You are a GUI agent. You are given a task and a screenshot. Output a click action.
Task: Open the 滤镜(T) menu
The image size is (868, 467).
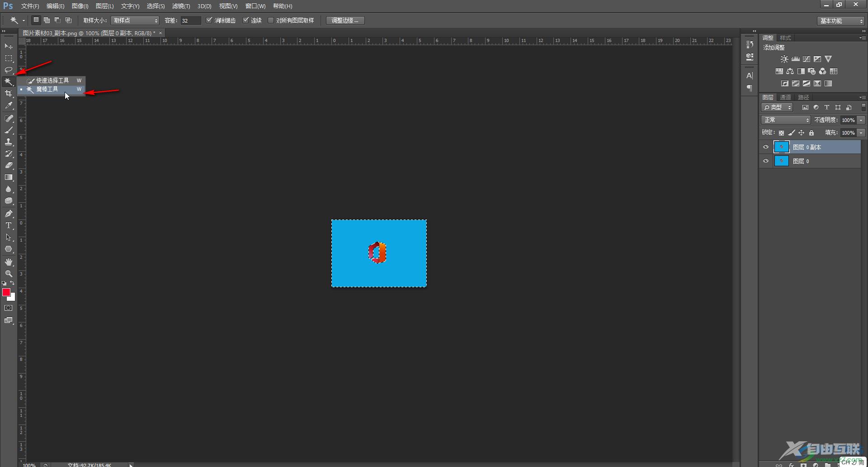[x=181, y=6]
